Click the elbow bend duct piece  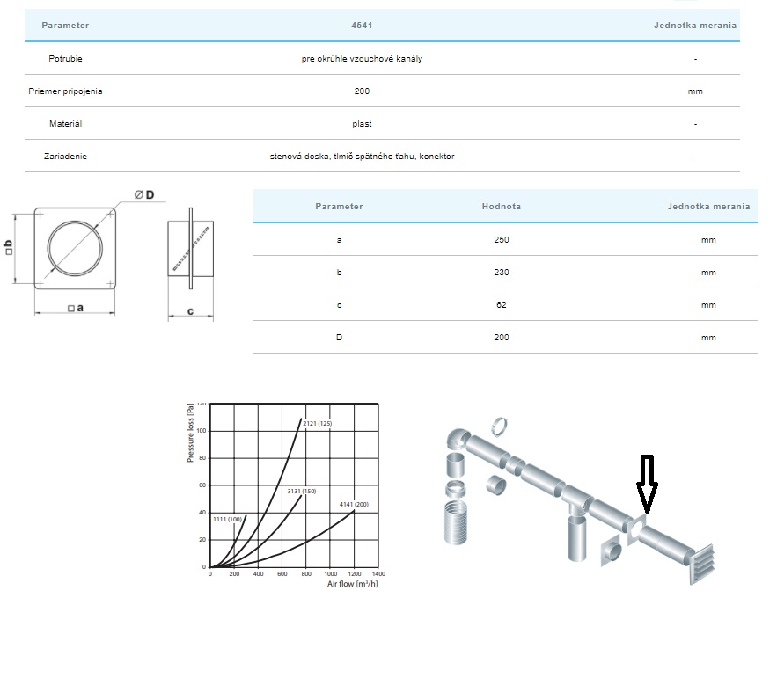(461, 438)
